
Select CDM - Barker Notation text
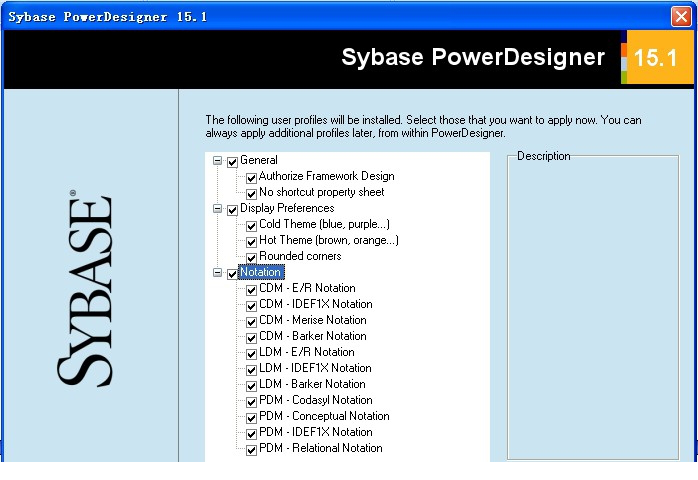(313, 337)
